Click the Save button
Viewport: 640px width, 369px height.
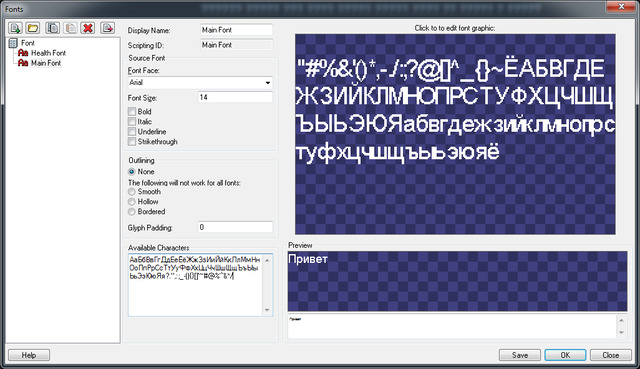pos(520,355)
